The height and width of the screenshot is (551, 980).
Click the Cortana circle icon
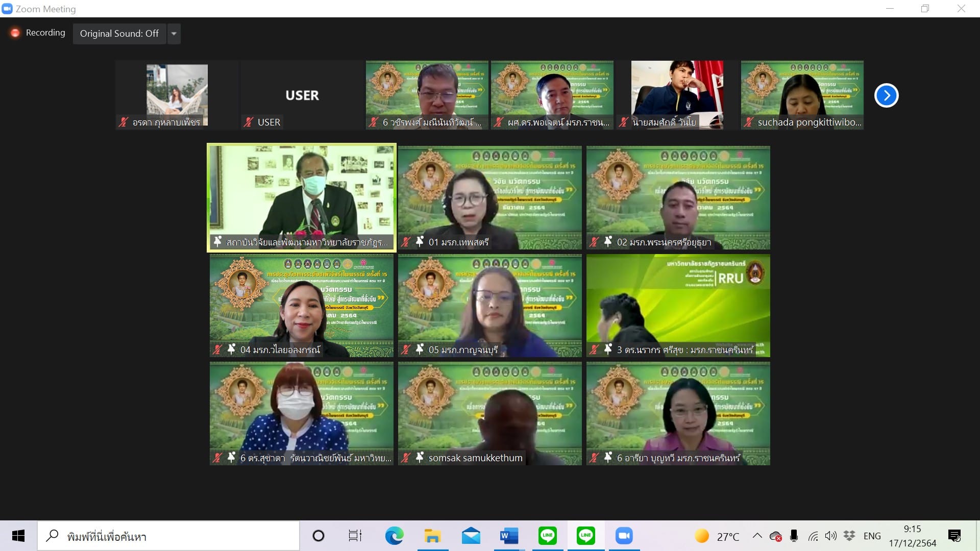318,536
